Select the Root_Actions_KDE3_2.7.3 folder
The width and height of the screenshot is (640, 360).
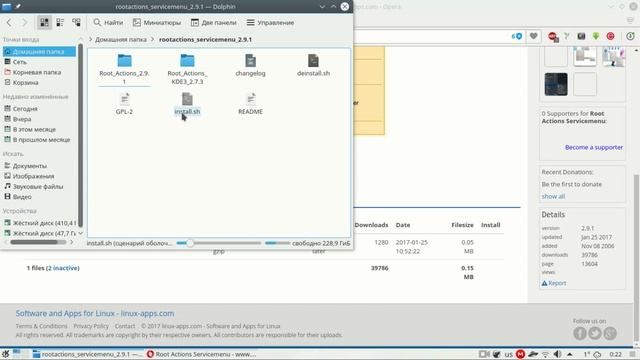[x=187, y=69]
